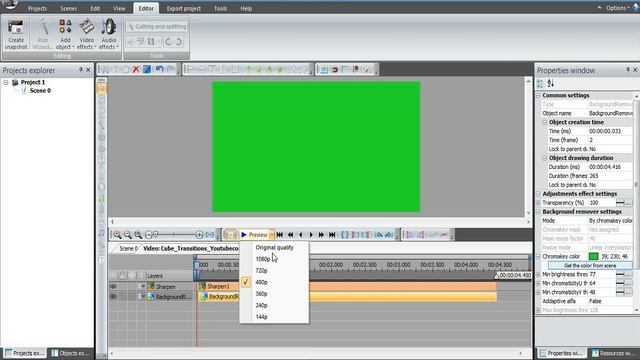Click the sort alphabetically icon in Properties
The height and width of the screenshot is (360, 640).
[551, 83]
